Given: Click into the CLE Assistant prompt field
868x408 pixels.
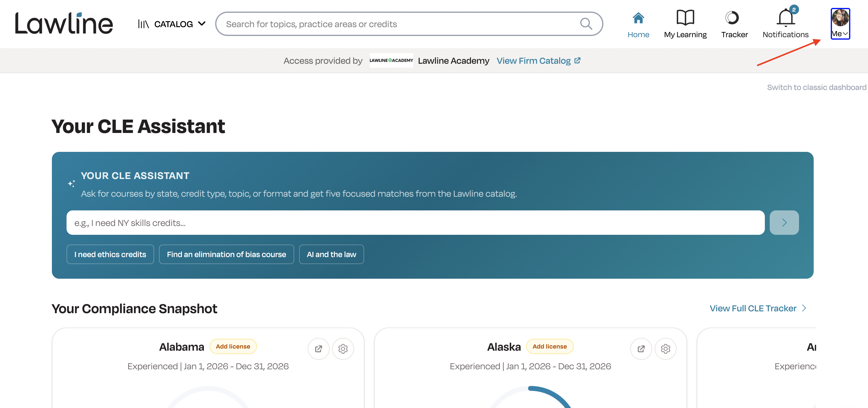Looking at the screenshot, I should point(415,223).
